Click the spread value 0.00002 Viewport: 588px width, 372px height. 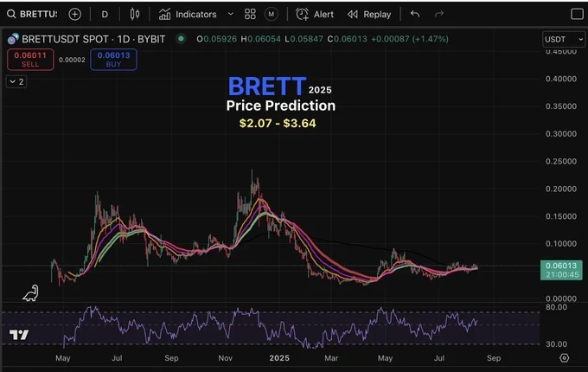(72, 60)
